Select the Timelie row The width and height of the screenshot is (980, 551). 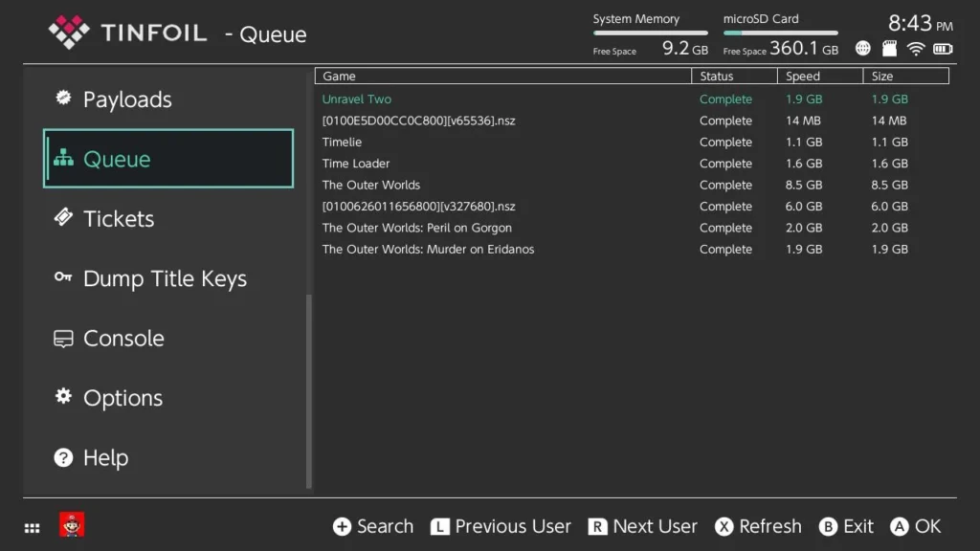[x=632, y=142]
